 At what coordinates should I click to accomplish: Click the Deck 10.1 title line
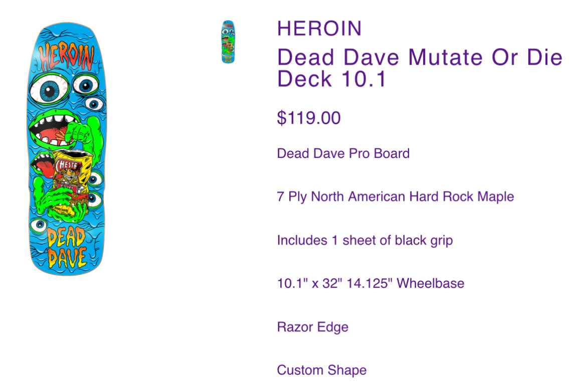[331, 79]
